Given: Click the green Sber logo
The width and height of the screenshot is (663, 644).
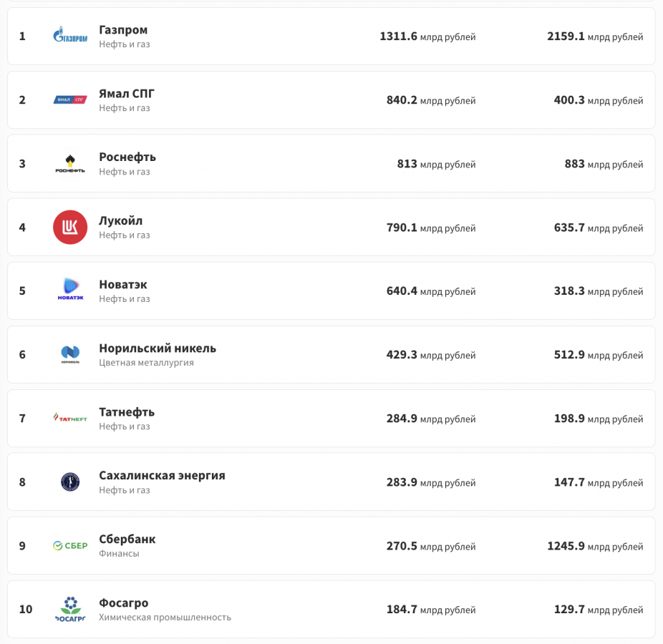Looking at the screenshot, I should point(70,545).
